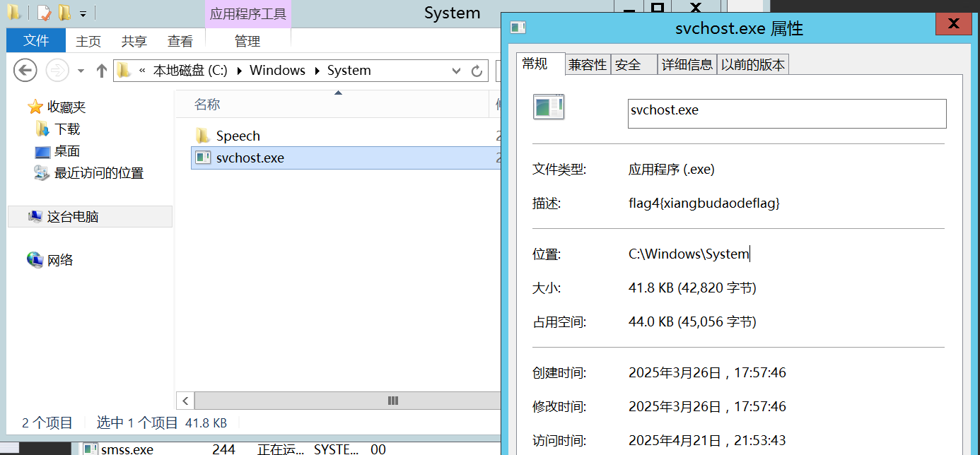Open the recent locations dropdown arrow
980x455 pixels.
81,71
